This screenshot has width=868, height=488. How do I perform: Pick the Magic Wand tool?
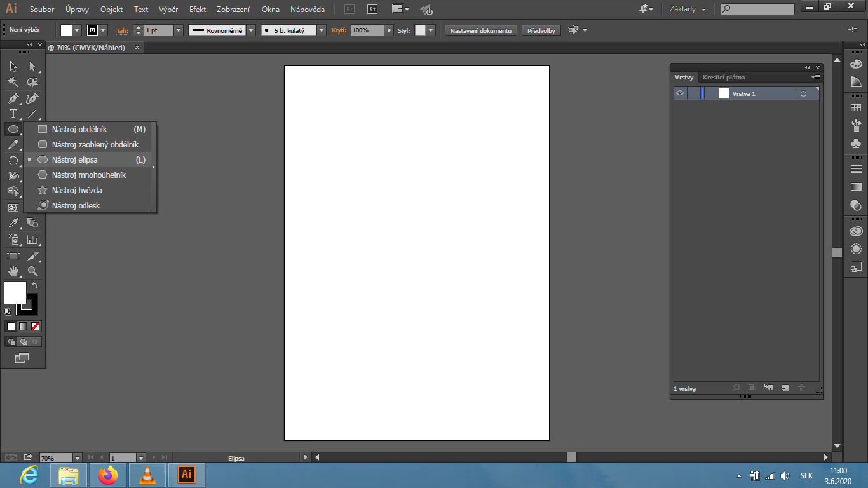coord(13,82)
